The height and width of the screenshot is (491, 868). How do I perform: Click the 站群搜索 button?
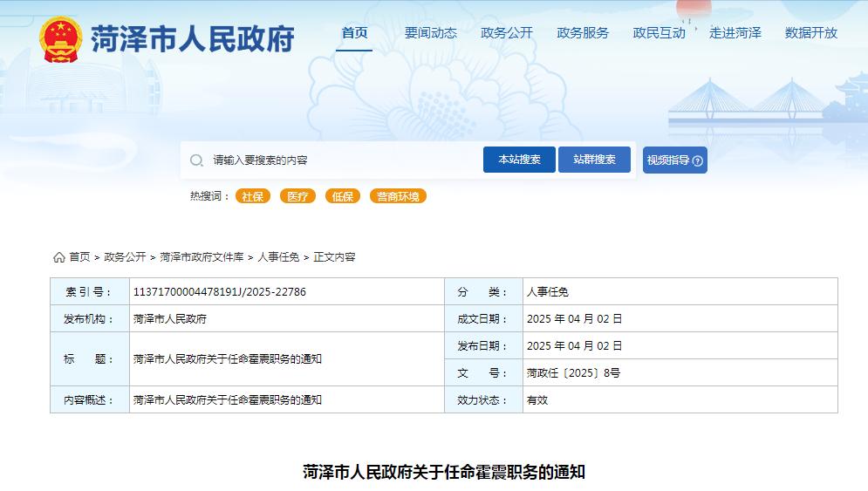pos(595,160)
